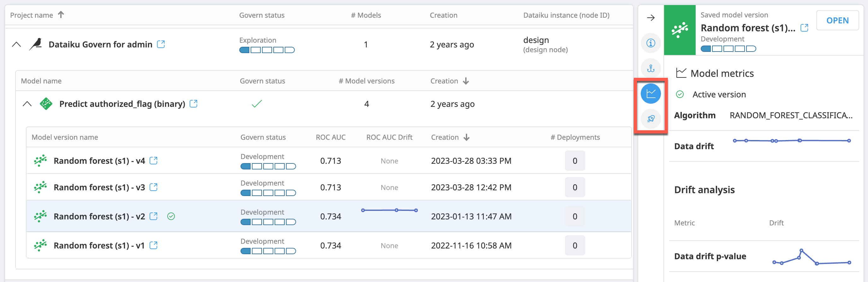Image resolution: width=868 pixels, height=282 pixels.
Task: Open saved model version external link icon
Action: coord(804,28)
